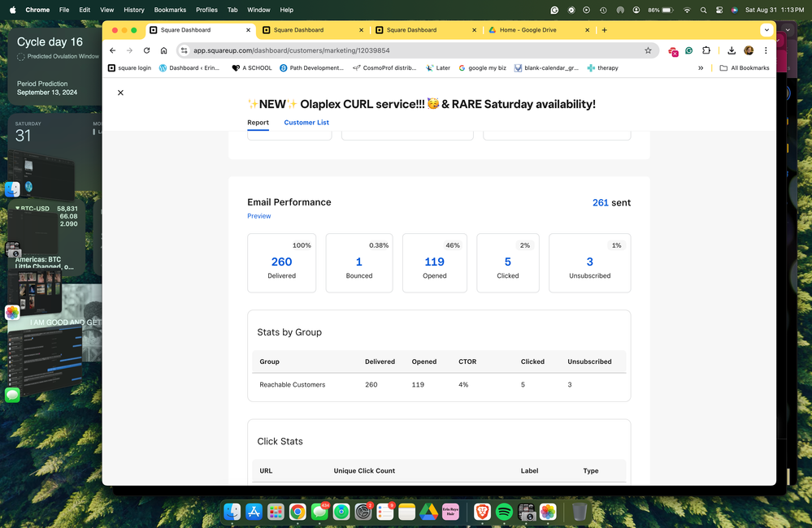Open Google Drive in the dock
The width and height of the screenshot is (812, 528).
[429, 512]
